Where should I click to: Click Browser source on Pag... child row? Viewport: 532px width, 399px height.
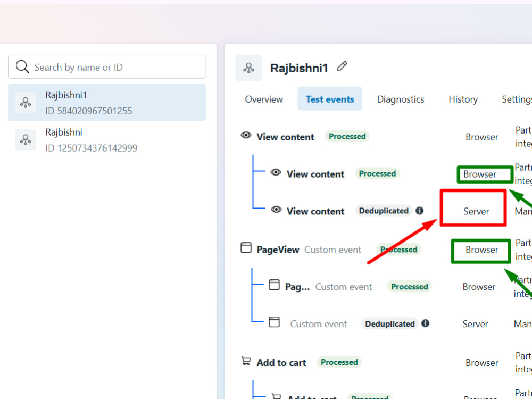coord(479,287)
